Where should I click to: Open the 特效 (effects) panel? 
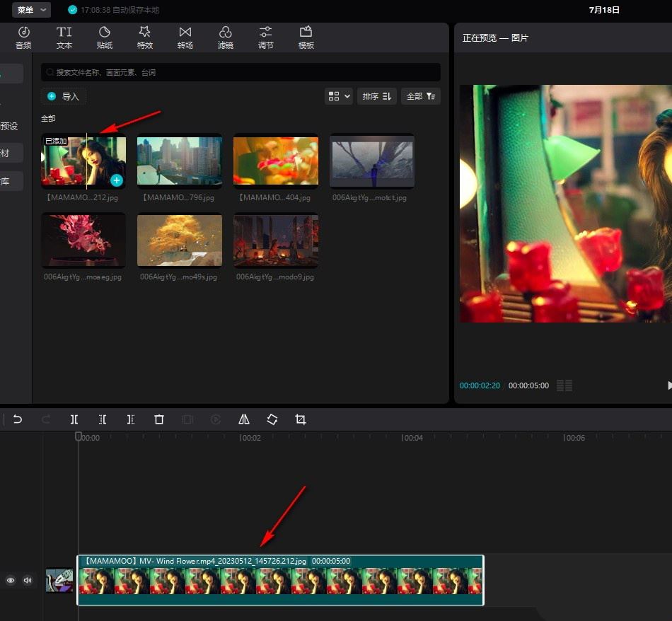click(145, 37)
